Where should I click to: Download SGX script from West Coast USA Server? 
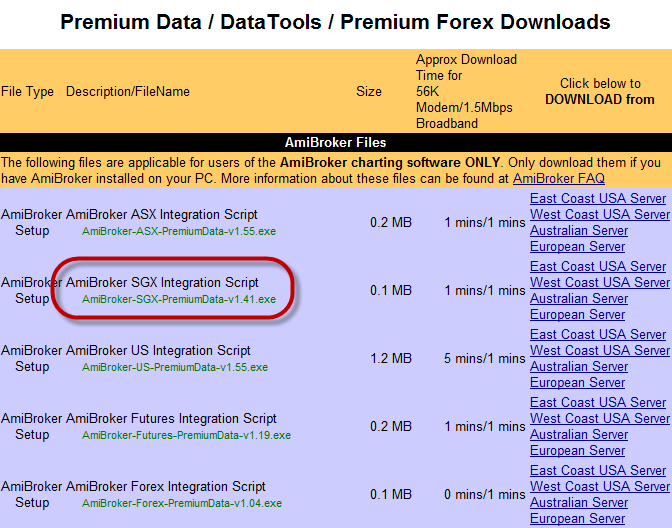[x=600, y=282]
